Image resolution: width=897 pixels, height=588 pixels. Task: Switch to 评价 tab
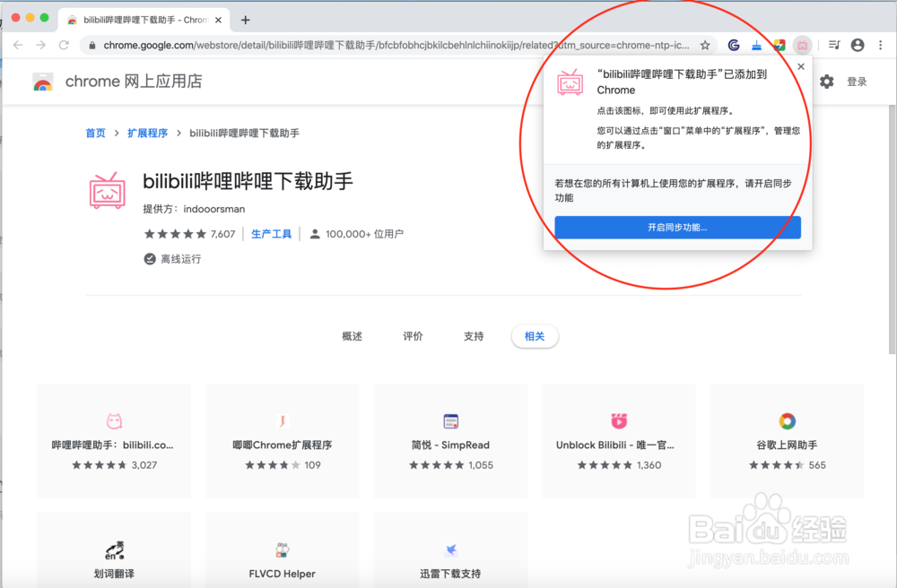pyautogui.click(x=413, y=336)
